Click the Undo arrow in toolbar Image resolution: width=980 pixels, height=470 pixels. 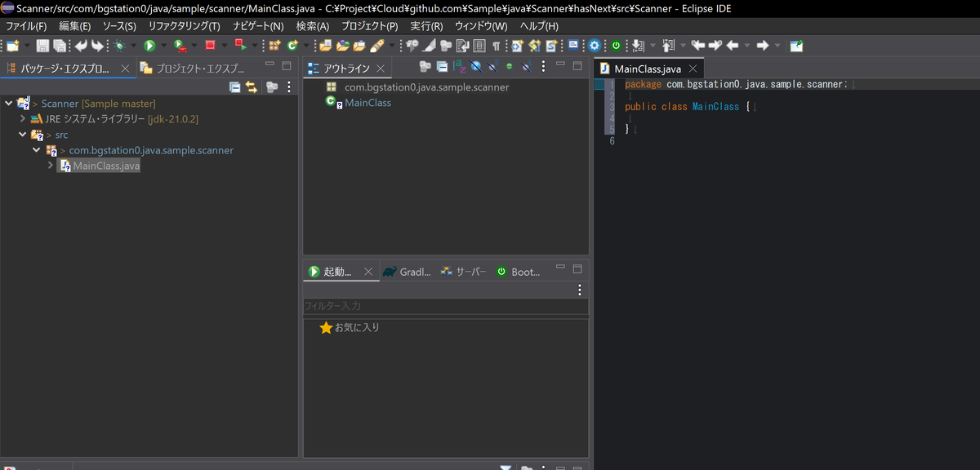[81, 46]
